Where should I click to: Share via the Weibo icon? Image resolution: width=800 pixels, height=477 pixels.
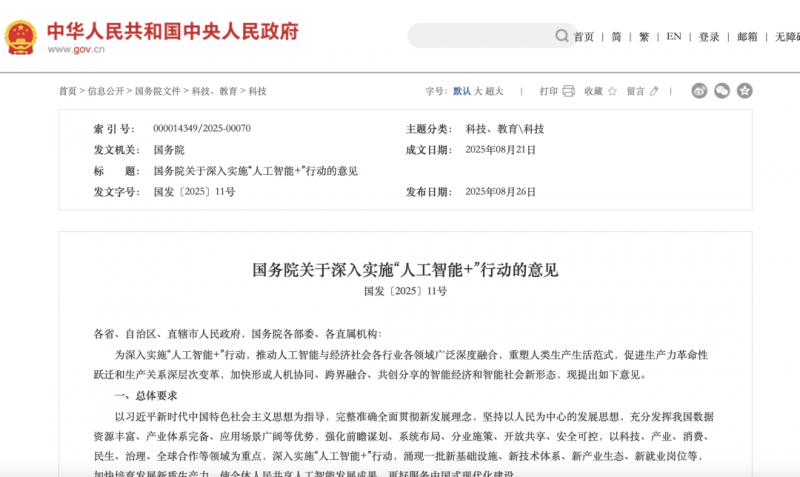click(699, 91)
